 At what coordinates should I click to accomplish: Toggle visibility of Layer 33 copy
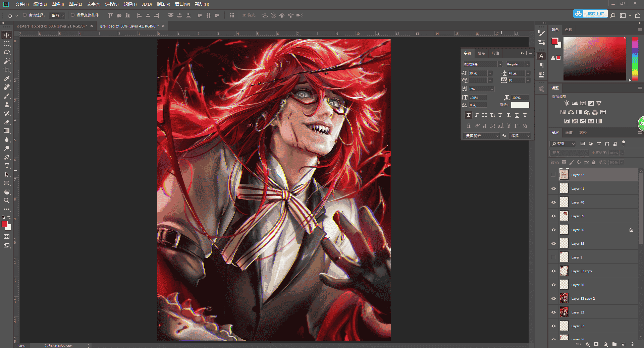[553, 271]
